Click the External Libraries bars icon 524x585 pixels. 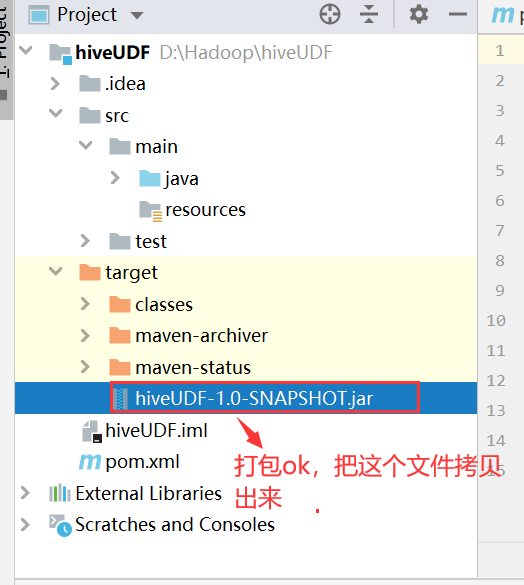(60, 493)
